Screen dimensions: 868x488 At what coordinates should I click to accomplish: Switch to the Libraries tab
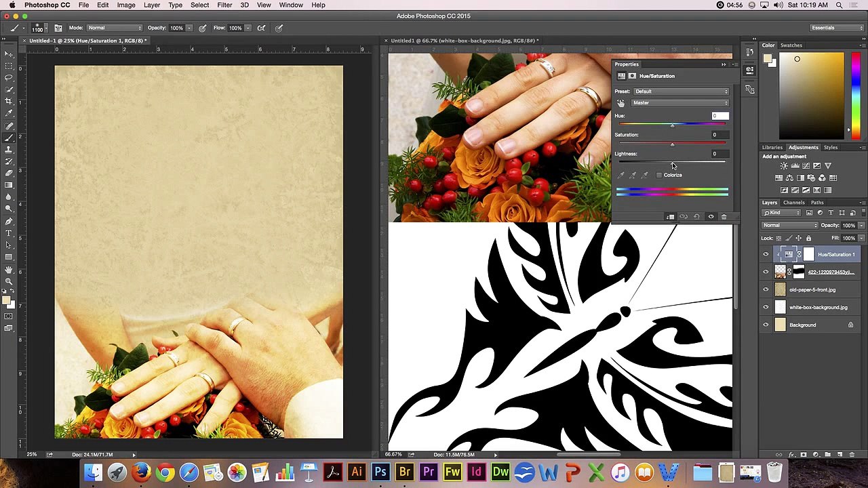coord(772,147)
